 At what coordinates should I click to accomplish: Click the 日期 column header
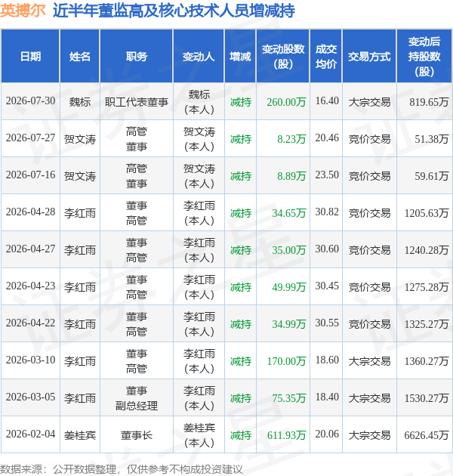[x=30, y=57]
